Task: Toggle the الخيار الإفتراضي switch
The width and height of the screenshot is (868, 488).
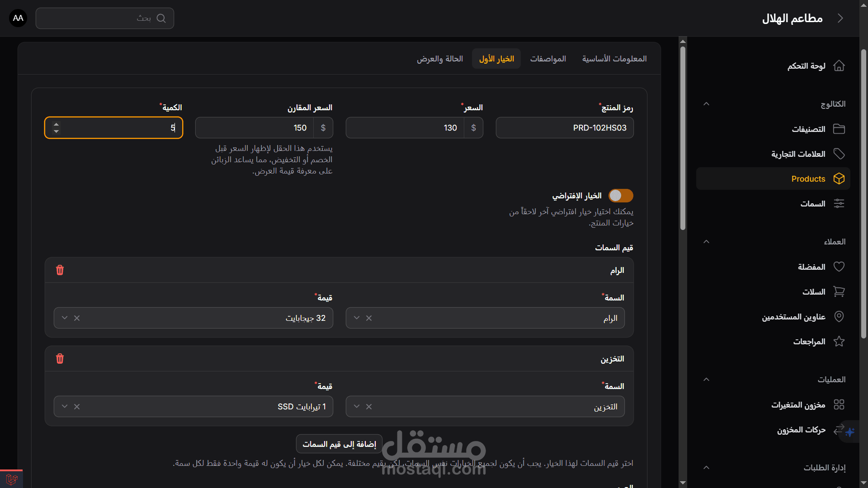Action: pos(621,196)
